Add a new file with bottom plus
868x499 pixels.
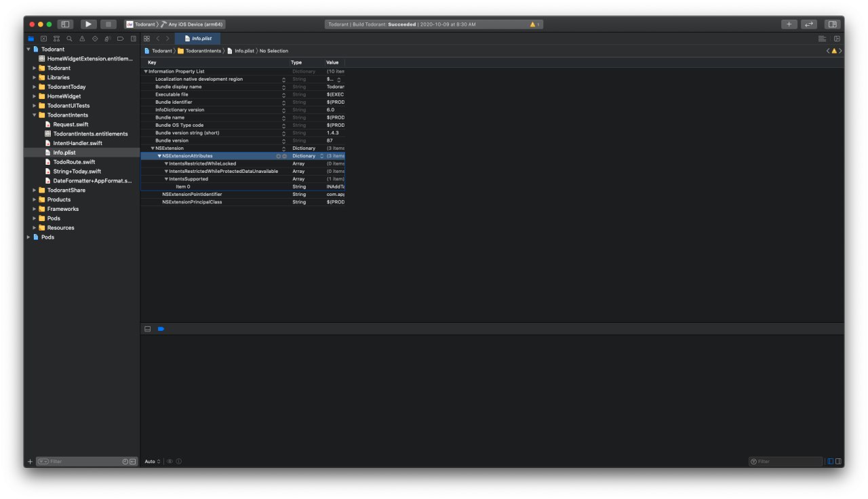(x=30, y=462)
